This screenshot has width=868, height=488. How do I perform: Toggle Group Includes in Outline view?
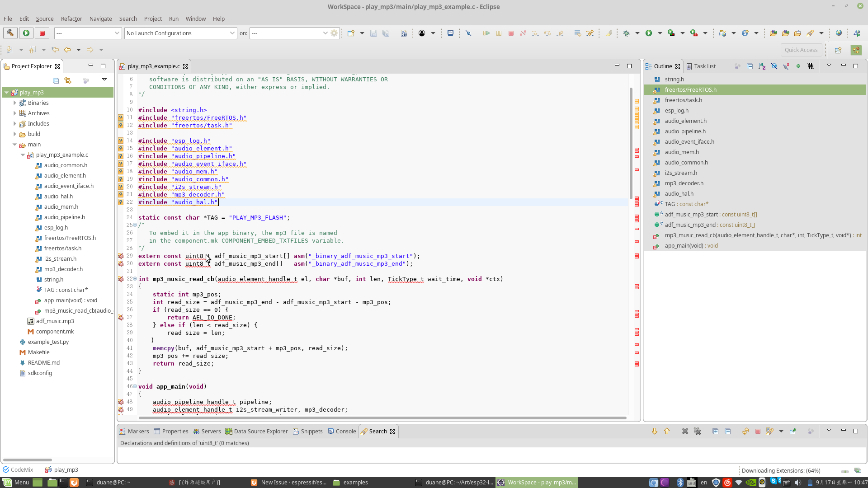point(811,66)
